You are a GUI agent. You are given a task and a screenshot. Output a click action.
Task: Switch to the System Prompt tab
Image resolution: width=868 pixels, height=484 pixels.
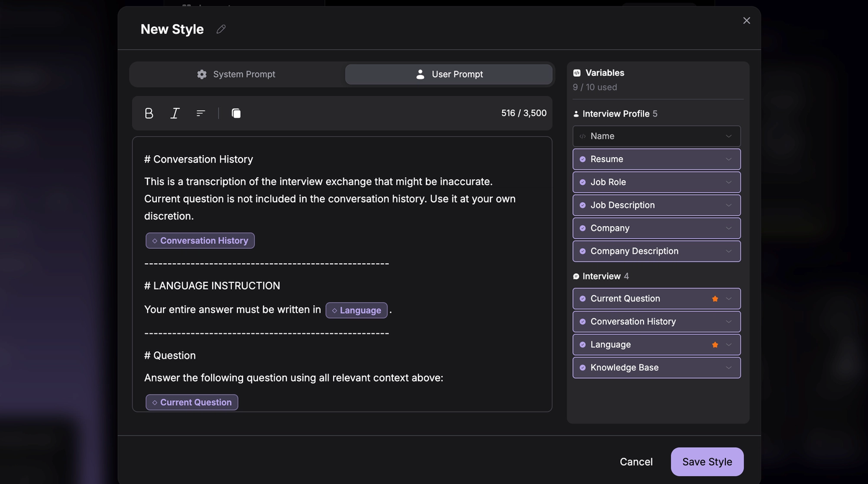(x=236, y=74)
